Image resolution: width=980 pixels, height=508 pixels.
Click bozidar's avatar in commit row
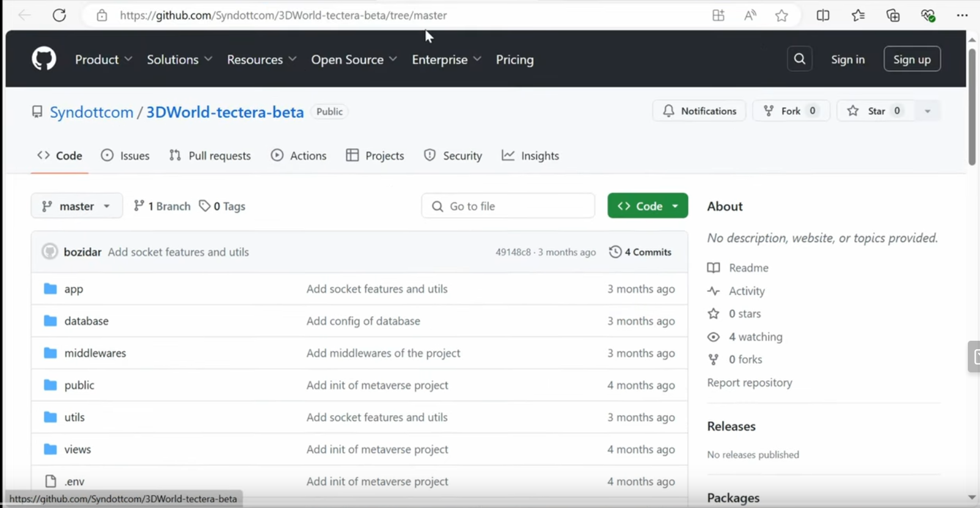[x=49, y=252]
